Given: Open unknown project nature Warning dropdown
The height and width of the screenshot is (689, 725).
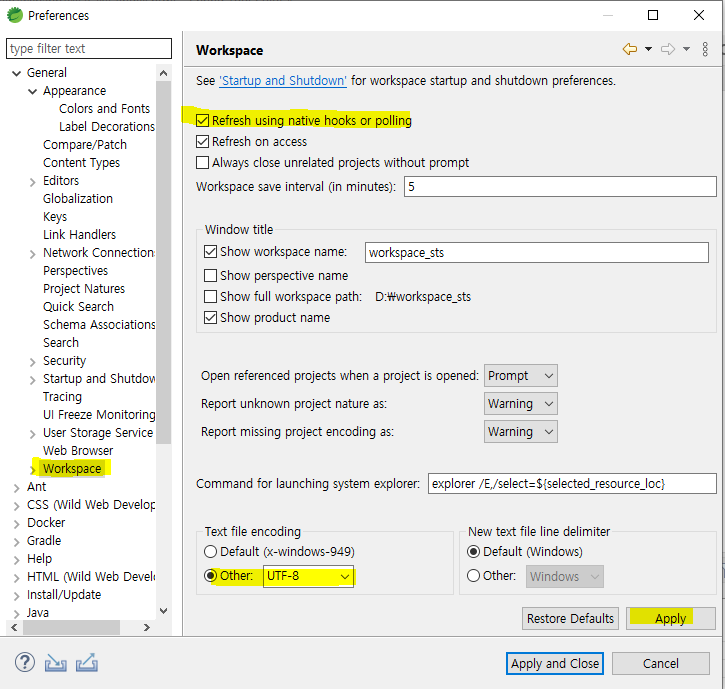Looking at the screenshot, I should tap(521, 404).
